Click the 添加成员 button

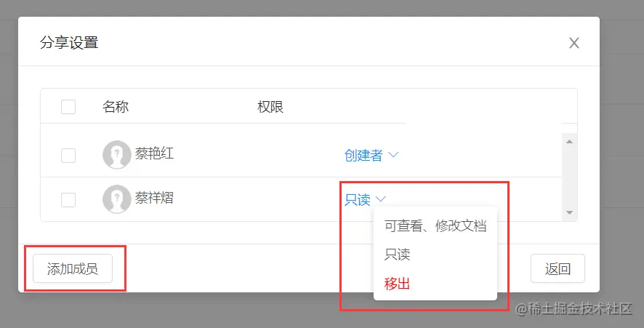pos(73,268)
